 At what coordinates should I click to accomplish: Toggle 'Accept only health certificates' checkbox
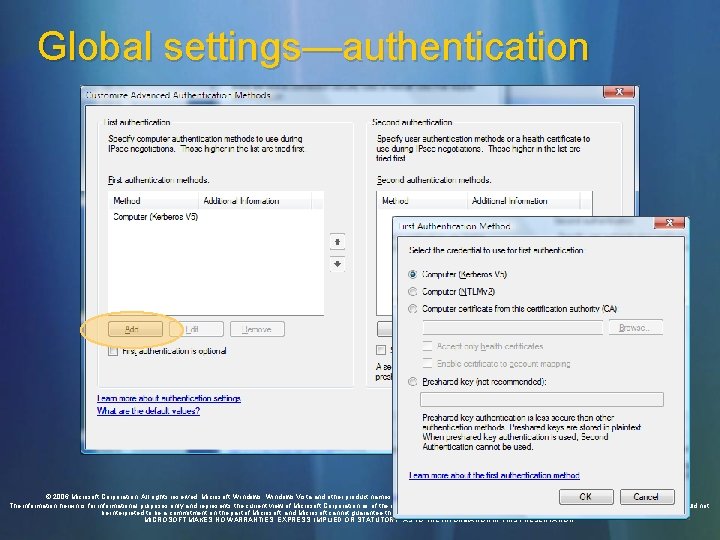pyautogui.click(x=428, y=346)
